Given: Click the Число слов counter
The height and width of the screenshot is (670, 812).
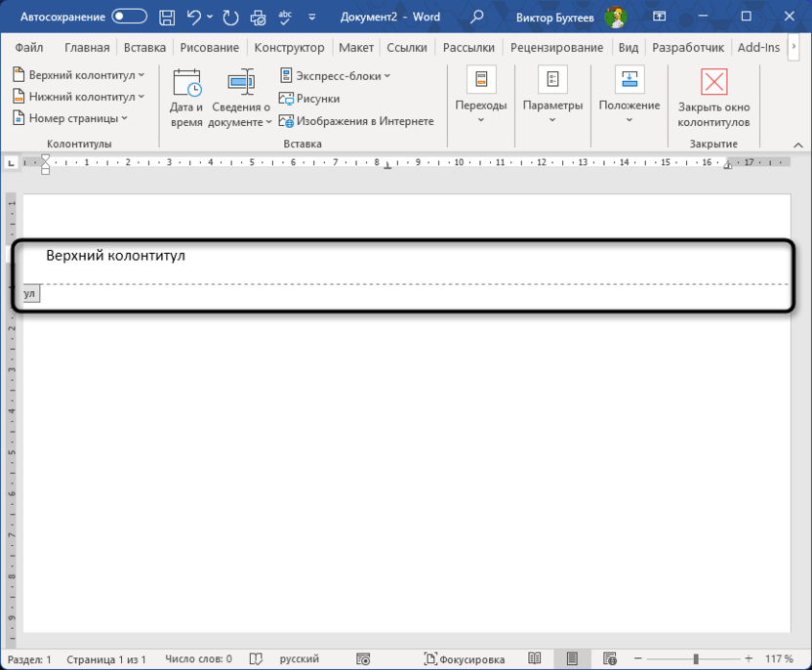Looking at the screenshot, I should click(x=198, y=658).
